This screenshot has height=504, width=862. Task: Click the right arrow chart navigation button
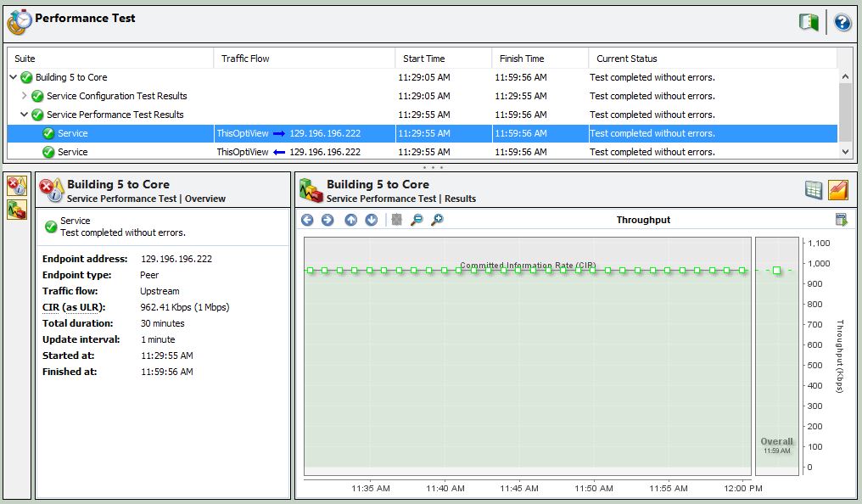(327, 220)
